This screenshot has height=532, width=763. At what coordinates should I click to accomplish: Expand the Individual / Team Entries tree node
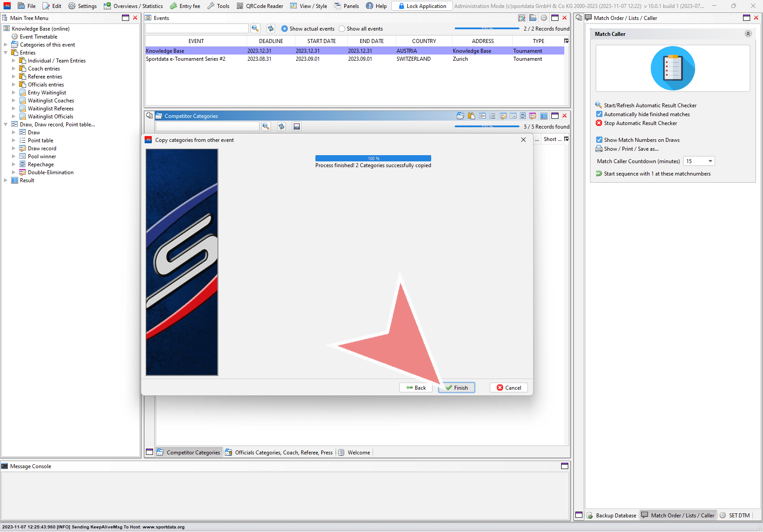coord(14,61)
